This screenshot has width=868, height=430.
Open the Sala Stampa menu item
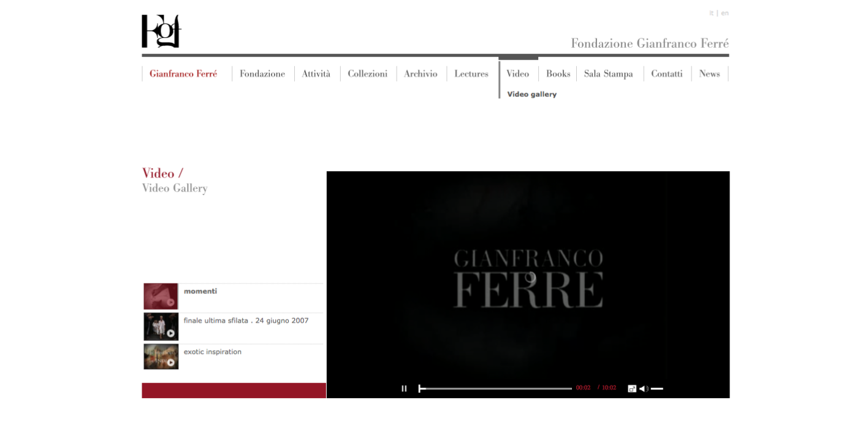(x=609, y=74)
